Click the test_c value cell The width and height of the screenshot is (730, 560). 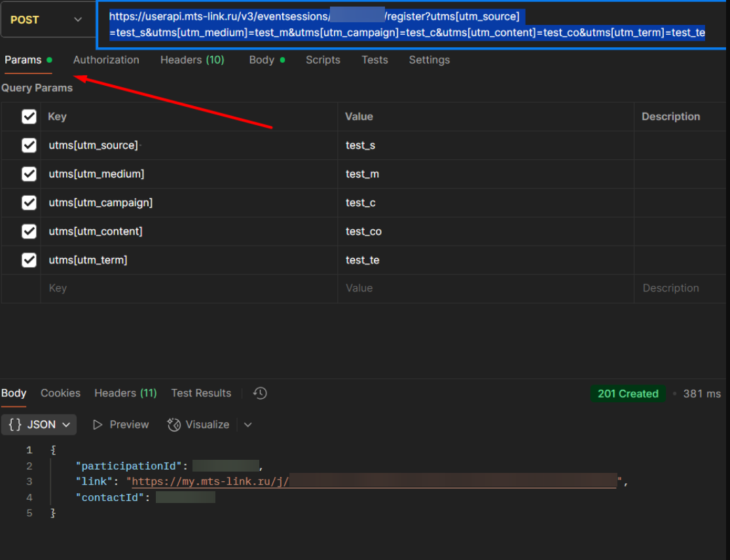(x=486, y=202)
